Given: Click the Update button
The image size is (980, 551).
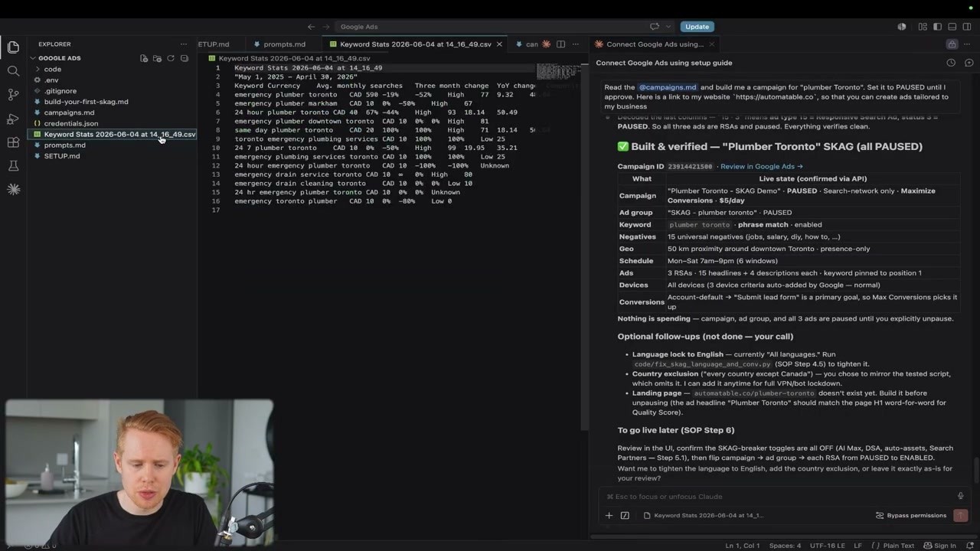Looking at the screenshot, I should (x=697, y=27).
